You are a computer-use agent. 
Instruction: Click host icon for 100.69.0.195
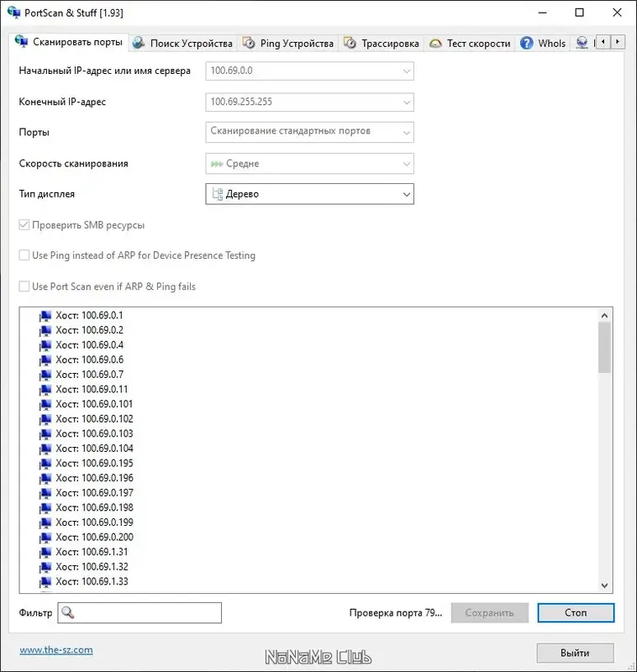click(x=45, y=464)
